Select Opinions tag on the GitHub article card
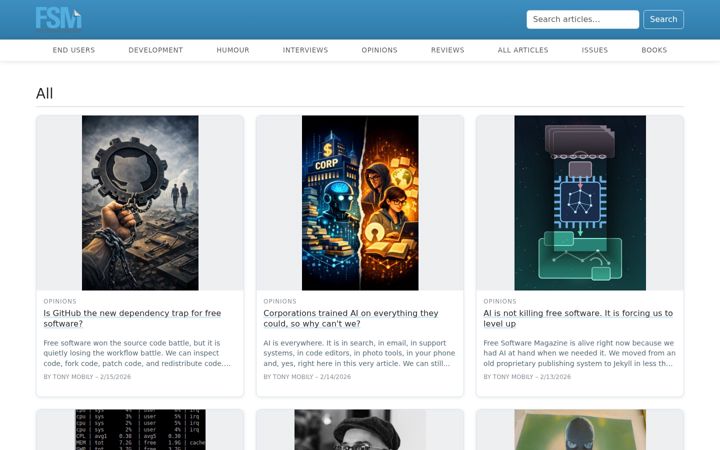720x450 pixels. tap(60, 301)
